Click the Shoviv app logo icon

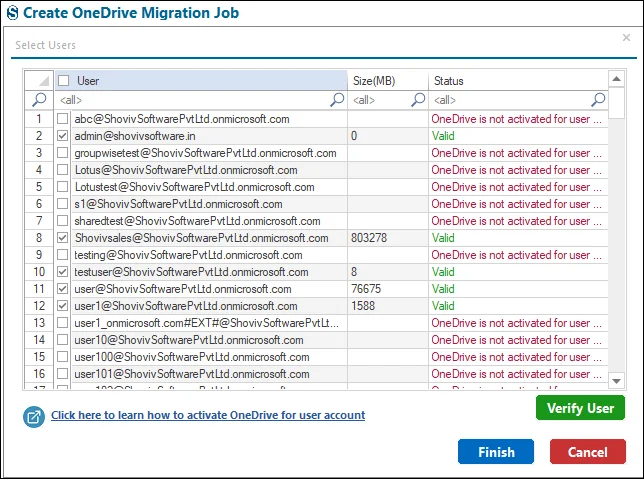coord(13,13)
